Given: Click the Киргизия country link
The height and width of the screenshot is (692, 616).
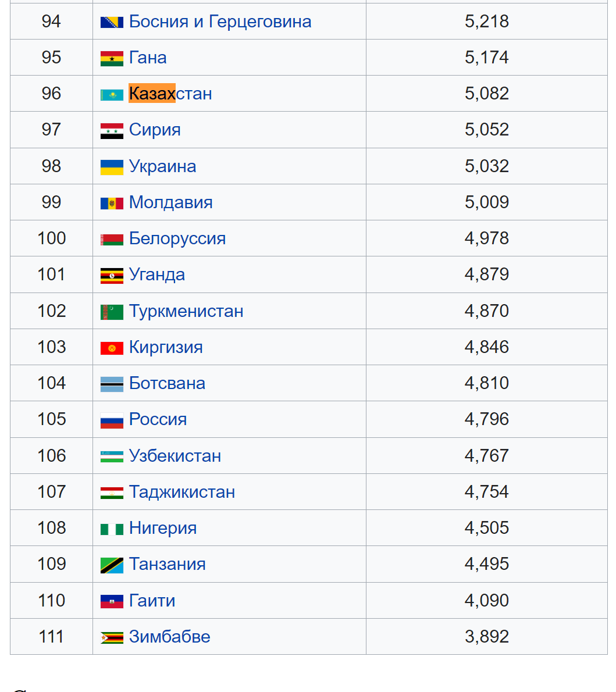Looking at the screenshot, I should click(166, 347).
